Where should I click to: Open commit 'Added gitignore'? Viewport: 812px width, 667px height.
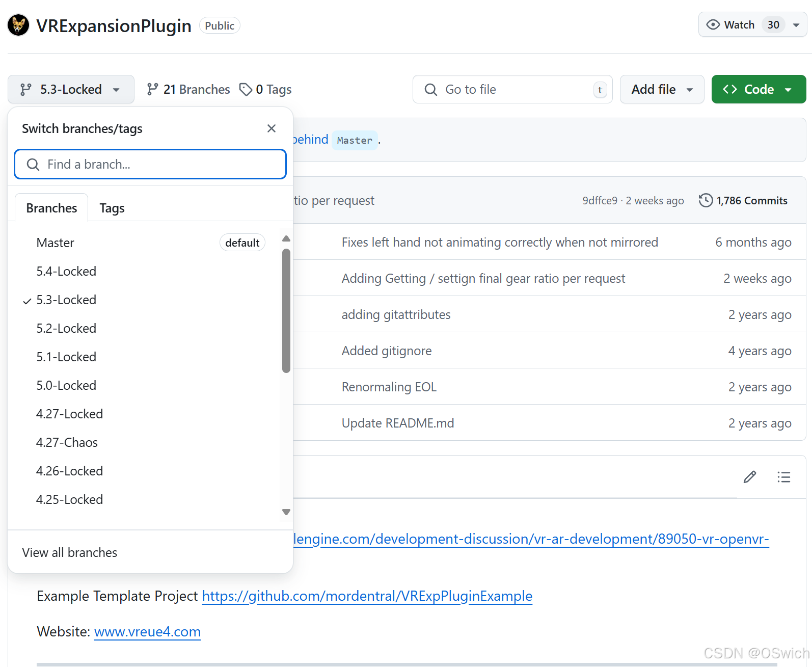click(387, 351)
